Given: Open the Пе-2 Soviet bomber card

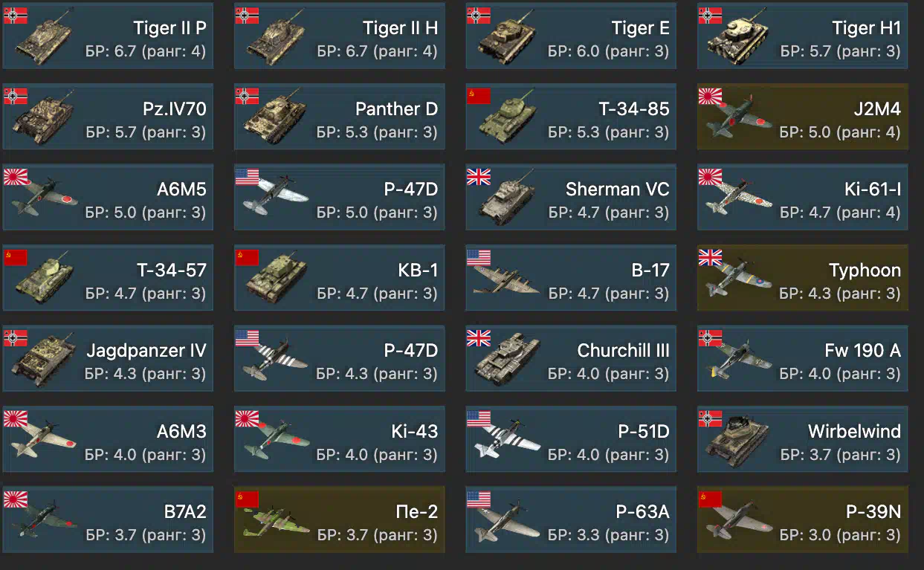Looking at the screenshot, I should coord(340,519).
